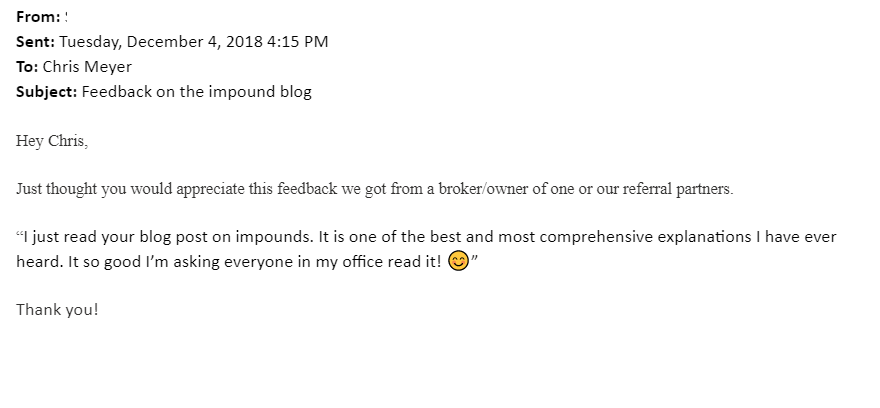Click the Thank you! closing line
The height and width of the screenshot is (408, 880).
[x=57, y=310]
